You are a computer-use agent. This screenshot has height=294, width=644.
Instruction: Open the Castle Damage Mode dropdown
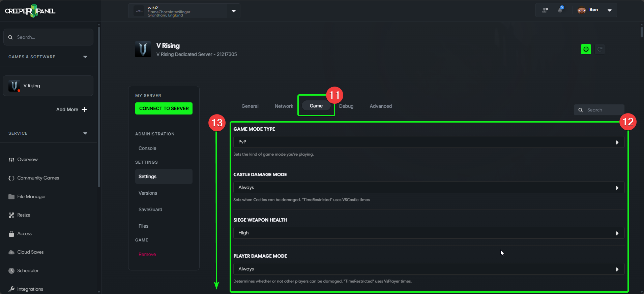(x=429, y=188)
